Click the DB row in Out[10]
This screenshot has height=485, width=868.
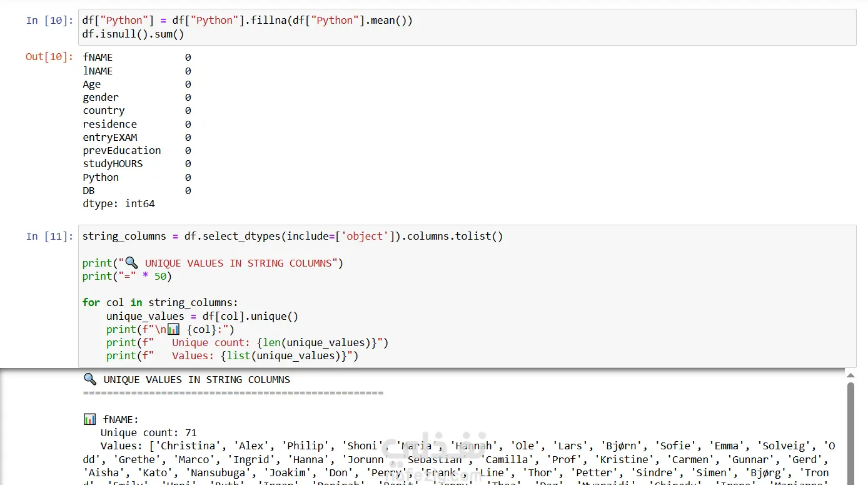point(137,191)
